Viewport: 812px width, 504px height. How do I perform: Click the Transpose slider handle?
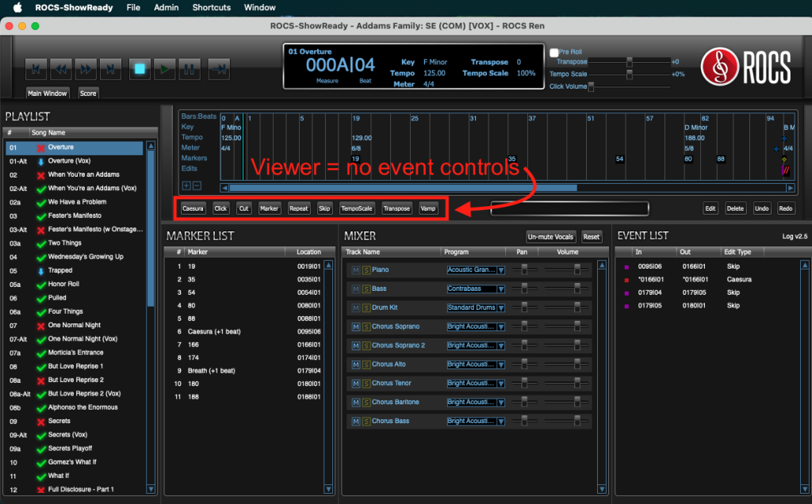[x=629, y=62]
